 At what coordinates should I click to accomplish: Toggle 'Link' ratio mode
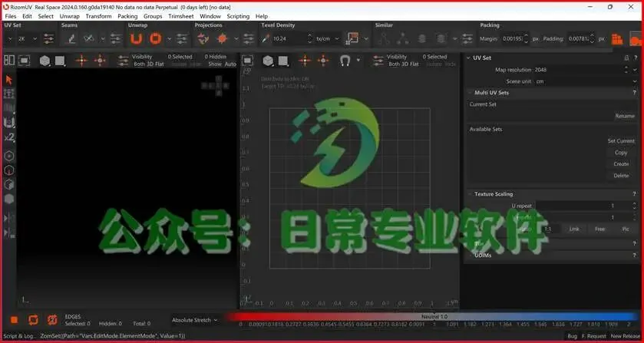pyautogui.click(x=574, y=229)
